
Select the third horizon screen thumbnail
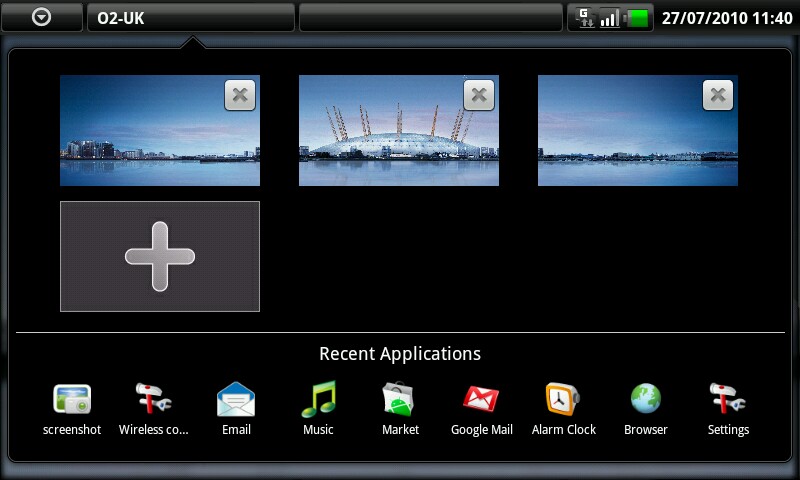[x=638, y=131]
